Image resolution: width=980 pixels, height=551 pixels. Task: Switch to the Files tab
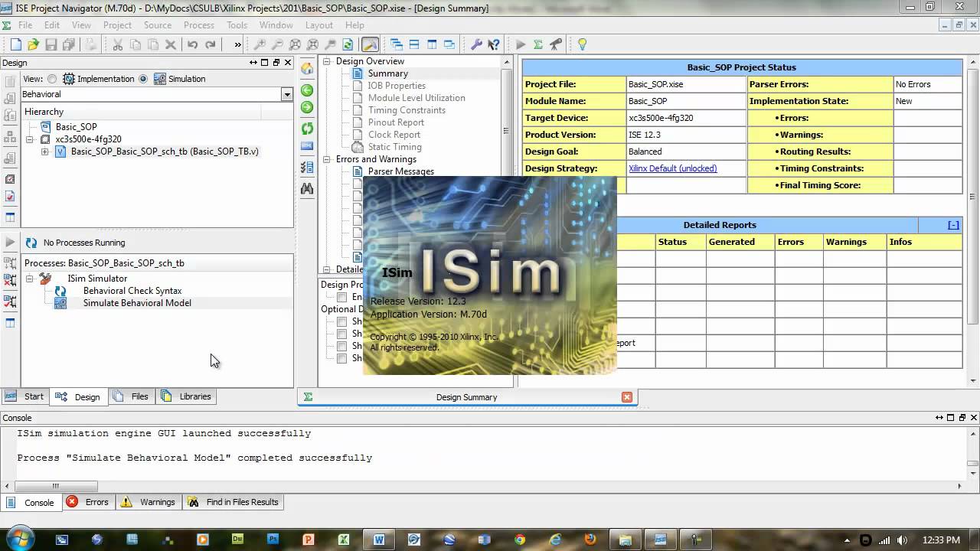tap(131, 396)
